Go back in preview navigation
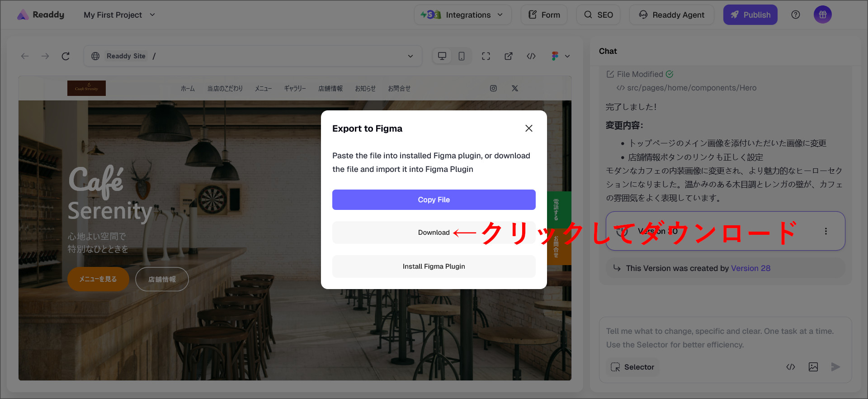Viewport: 868px width, 399px height. point(25,56)
